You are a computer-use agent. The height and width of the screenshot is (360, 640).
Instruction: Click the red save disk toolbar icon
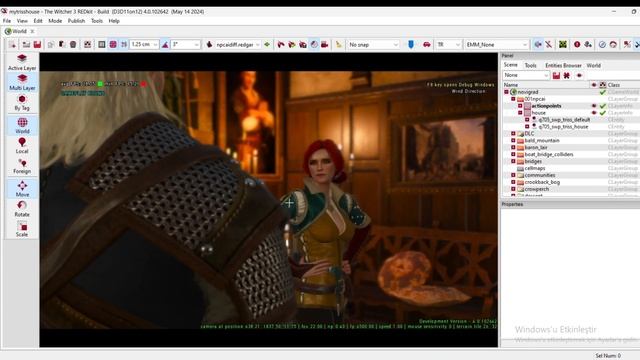point(37,44)
